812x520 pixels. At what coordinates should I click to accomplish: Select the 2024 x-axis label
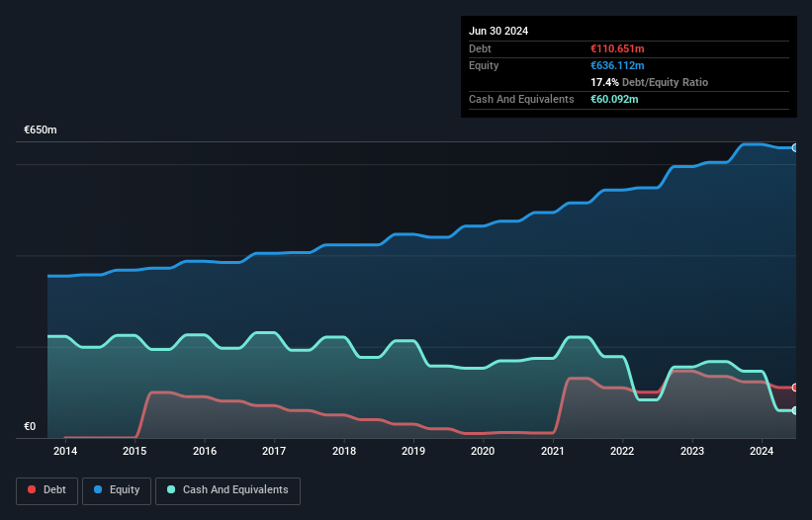click(762, 452)
